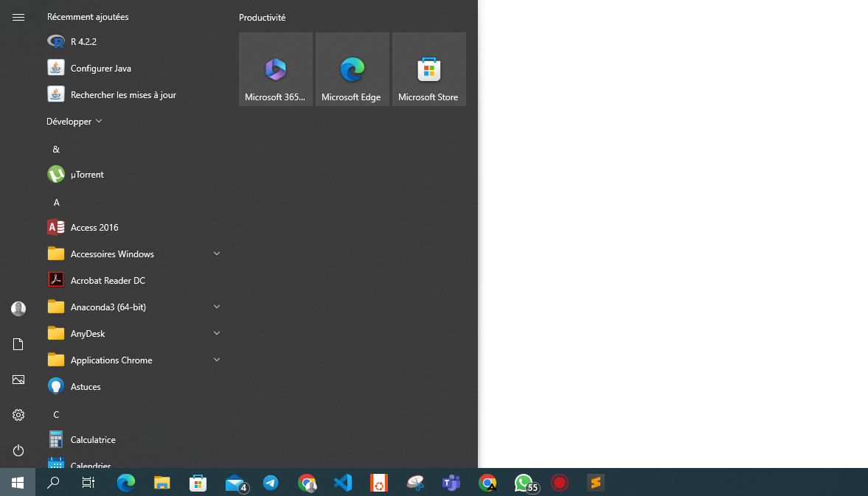Click the Power button icon
This screenshot has height=496, width=868.
(x=18, y=450)
